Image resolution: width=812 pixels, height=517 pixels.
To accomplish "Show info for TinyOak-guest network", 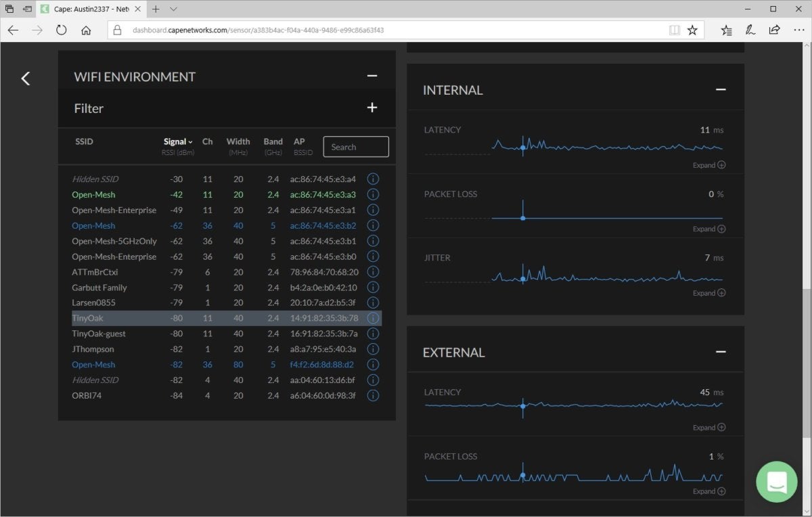I will [x=373, y=334].
